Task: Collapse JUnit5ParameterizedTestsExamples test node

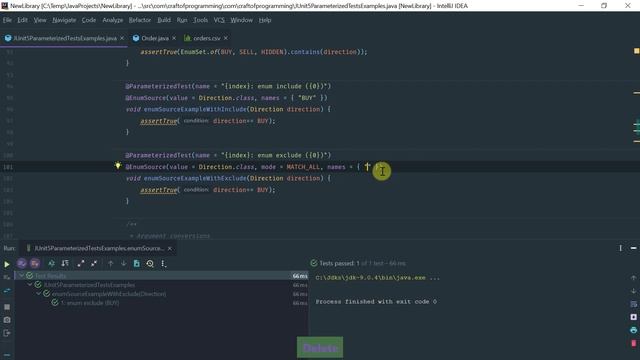Action: tap(30, 285)
